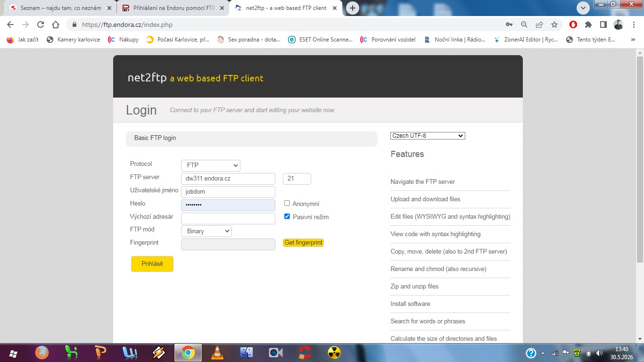This screenshot has width=644, height=362.
Task: Uncheck the Pasivní režim checkbox
Action: (287, 216)
